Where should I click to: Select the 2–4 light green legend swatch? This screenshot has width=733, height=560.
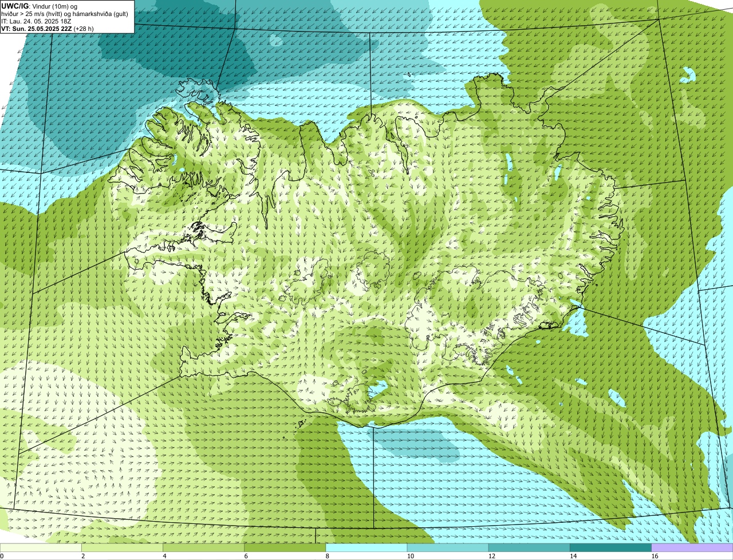[122, 548]
